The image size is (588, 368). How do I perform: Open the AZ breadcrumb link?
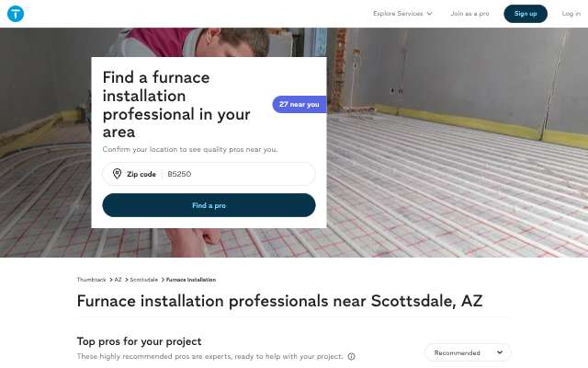[118, 280]
